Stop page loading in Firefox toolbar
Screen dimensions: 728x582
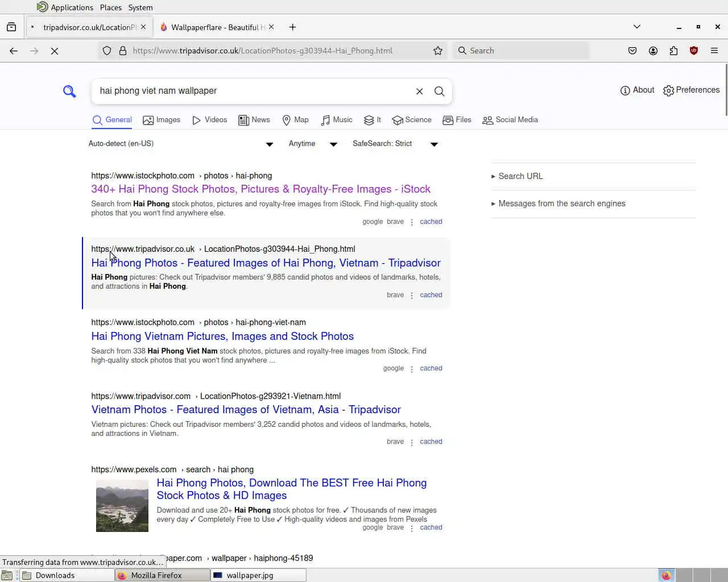point(55,51)
